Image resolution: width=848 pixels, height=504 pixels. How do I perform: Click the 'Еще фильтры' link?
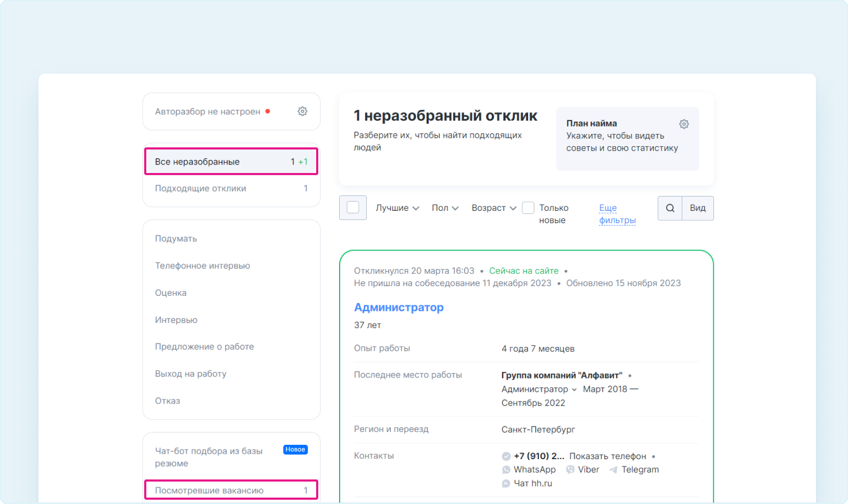click(x=617, y=214)
